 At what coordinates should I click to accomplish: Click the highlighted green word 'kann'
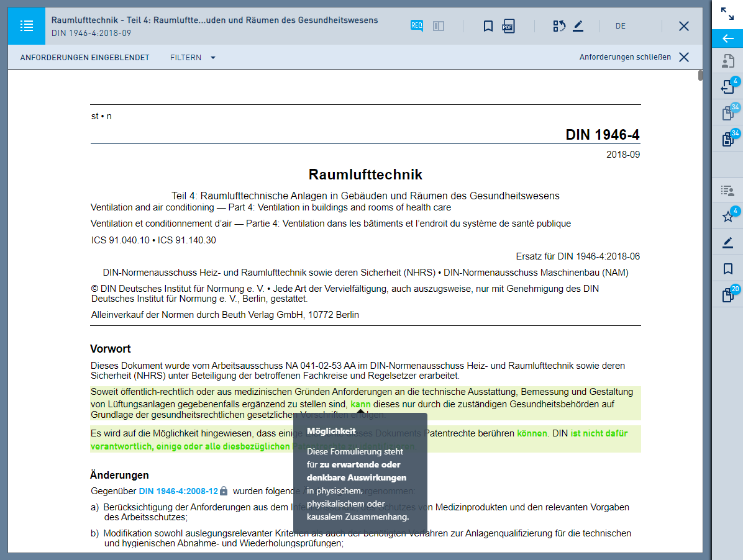pos(360,404)
